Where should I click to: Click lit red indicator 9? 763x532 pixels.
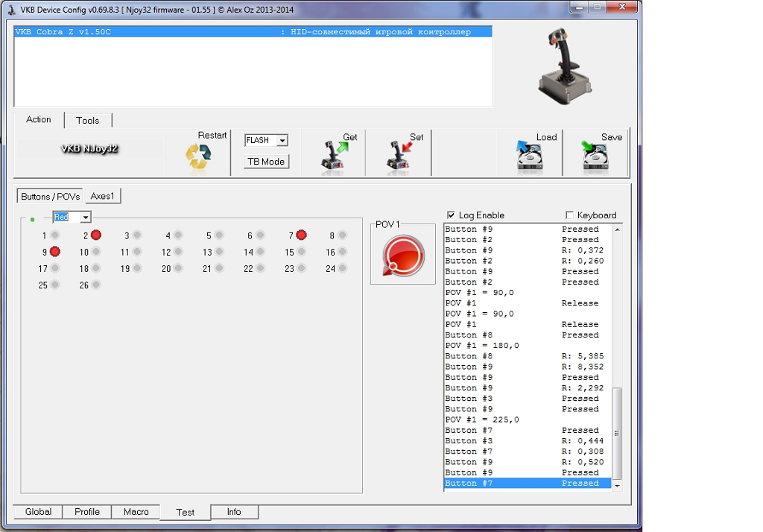(55, 252)
